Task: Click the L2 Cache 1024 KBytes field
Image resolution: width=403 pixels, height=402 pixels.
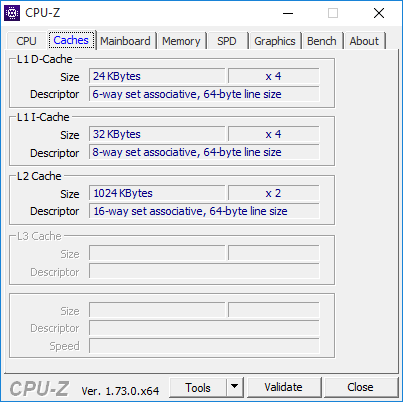Action: 157,193
